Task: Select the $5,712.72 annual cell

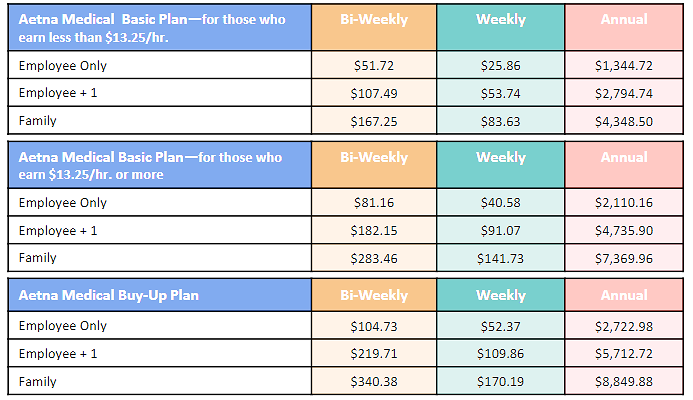Action: pyautogui.click(x=623, y=354)
